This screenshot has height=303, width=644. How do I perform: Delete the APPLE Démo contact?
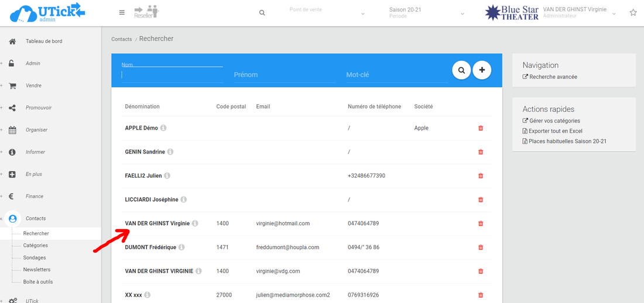(481, 128)
